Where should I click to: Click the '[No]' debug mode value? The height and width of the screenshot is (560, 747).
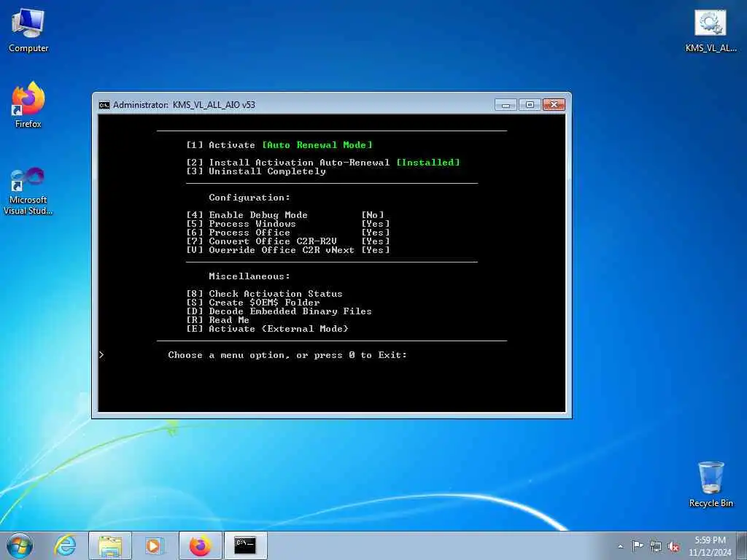coord(373,215)
